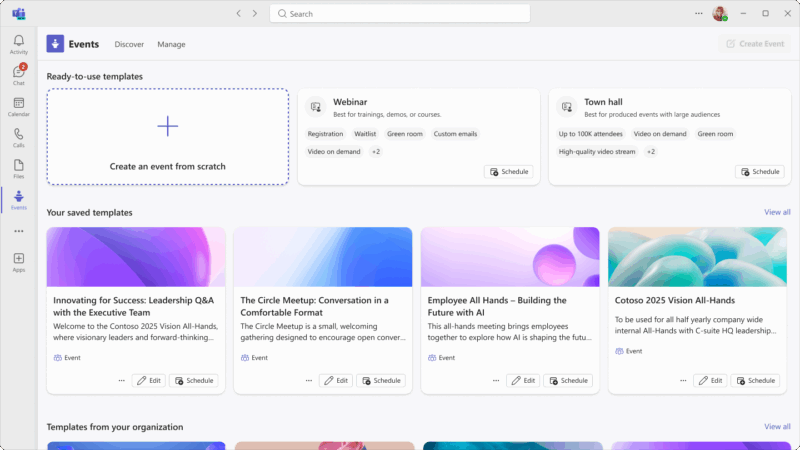Go to Calendar in the sidebar
Image resolution: width=800 pixels, height=450 pixels.
[x=18, y=105]
